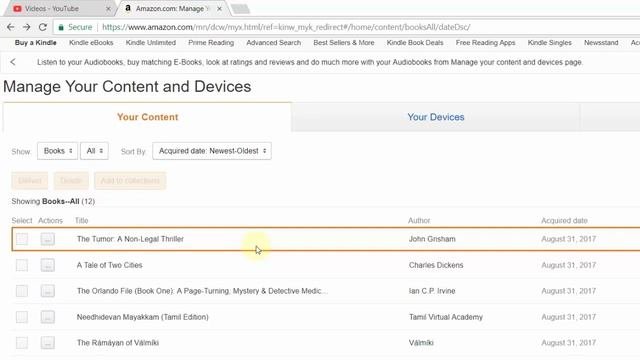Open actions menu for The Tumor book

pos(48,239)
